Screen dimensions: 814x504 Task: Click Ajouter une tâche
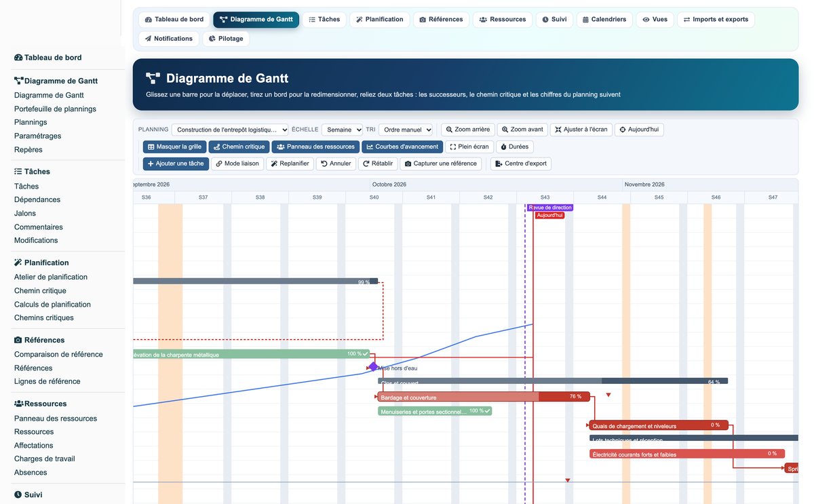pyautogui.click(x=176, y=163)
